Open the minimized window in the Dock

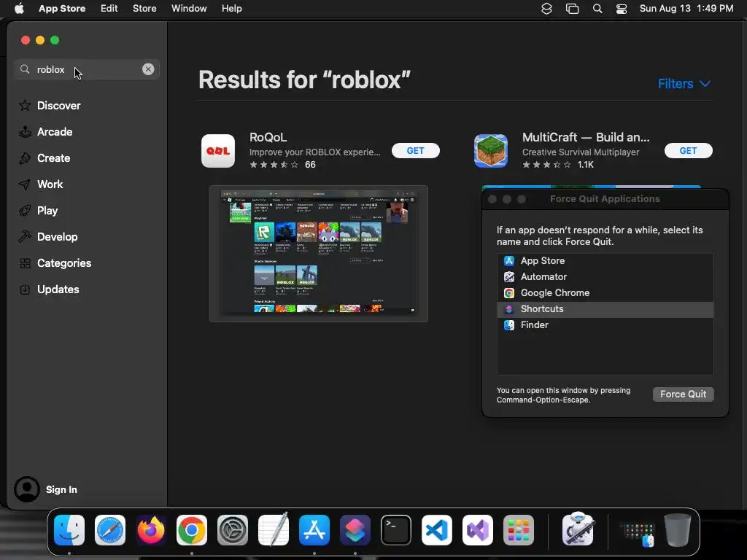tap(638, 534)
